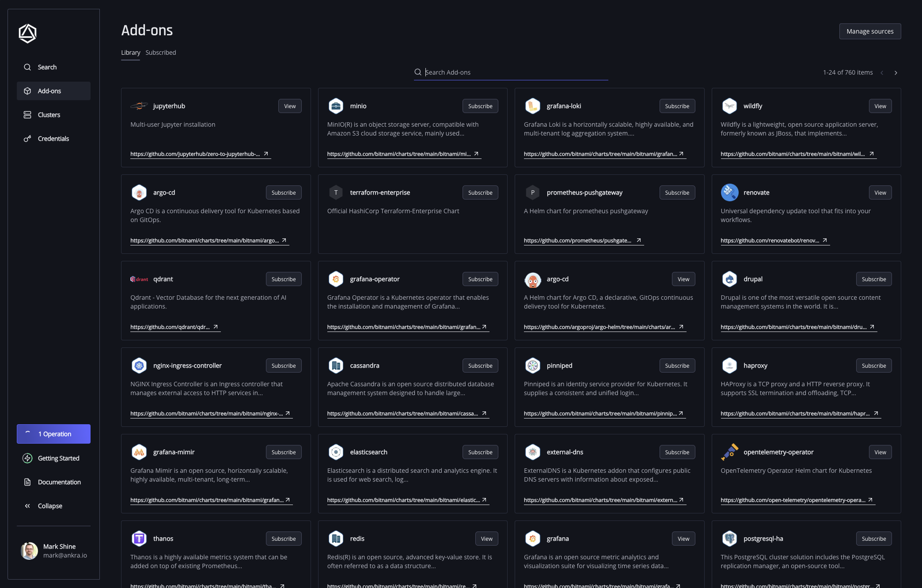Click the opentelemetry-operator telescope icon
This screenshot has height=588, width=922.
pos(729,452)
